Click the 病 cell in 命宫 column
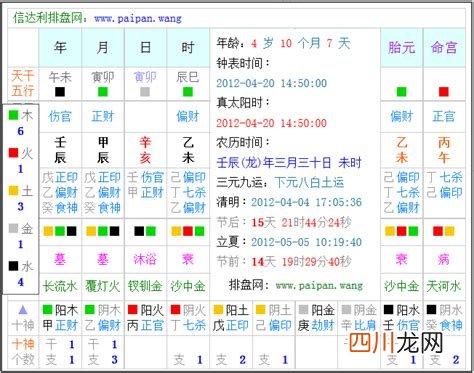The height and width of the screenshot is (373, 474). (444, 259)
